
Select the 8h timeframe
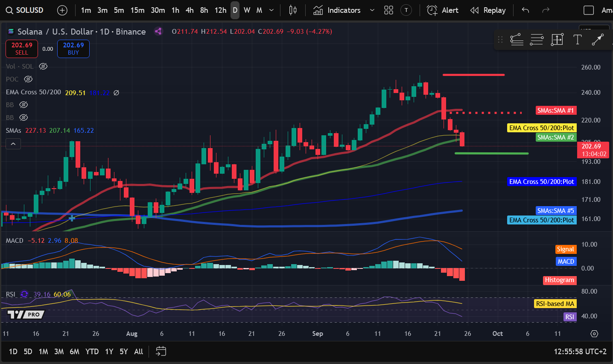pyautogui.click(x=204, y=10)
